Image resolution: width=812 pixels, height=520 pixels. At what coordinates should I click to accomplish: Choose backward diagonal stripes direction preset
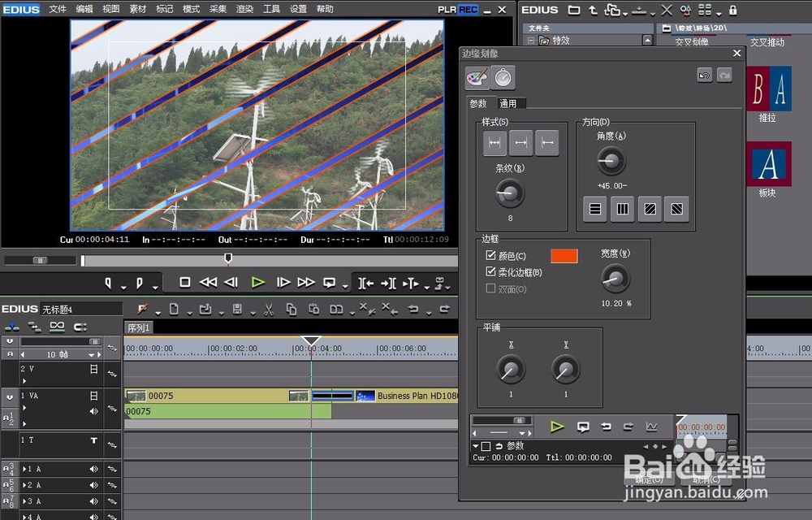tap(677, 209)
